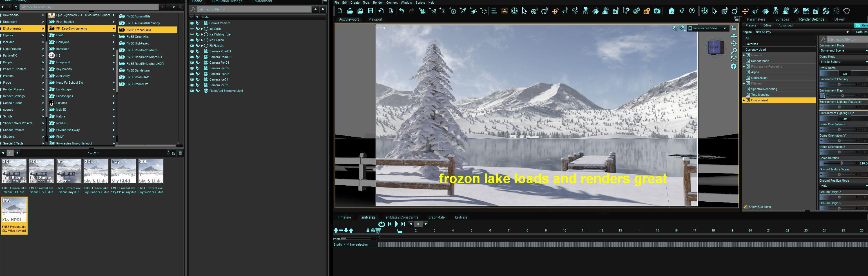This screenshot has height=276, width=868.
Task: Show the Ice Fishing Hole node
Action: click(x=192, y=34)
